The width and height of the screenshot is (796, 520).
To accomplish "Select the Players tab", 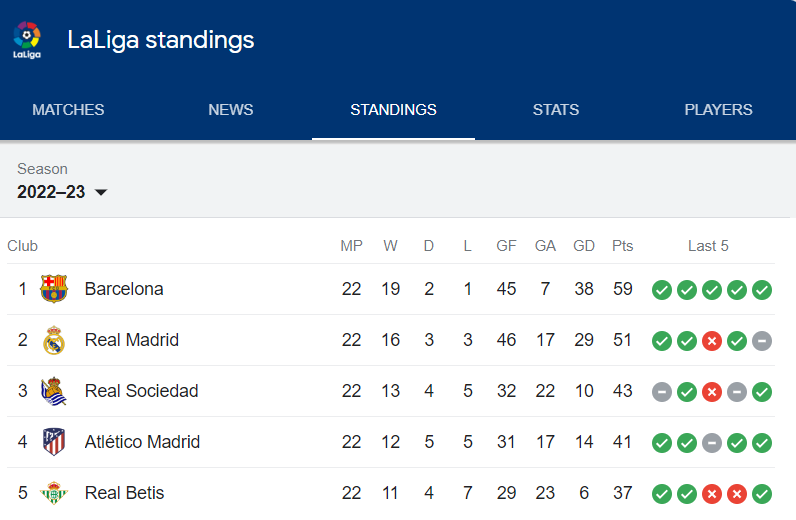I will (x=718, y=110).
